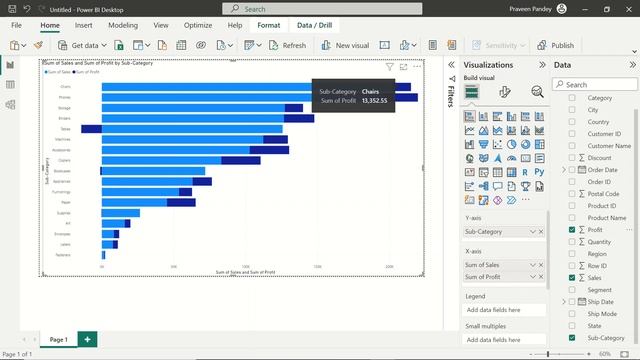Switch to the View ribbon tab
This screenshot has width=640, height=360.
click(161, 25)
